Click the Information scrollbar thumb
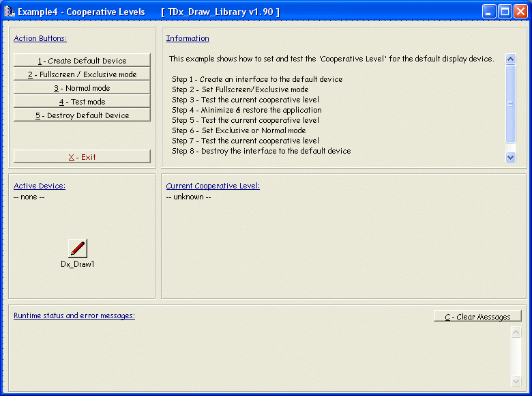The image size is (532, 396). click(x=511, y=104)
